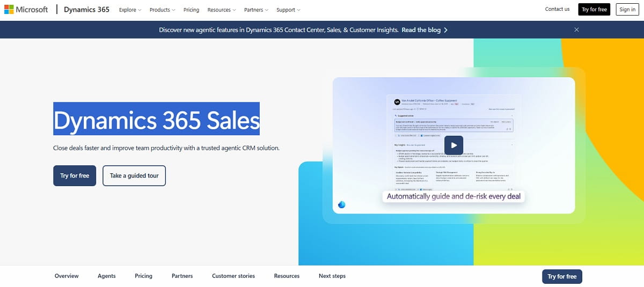Expand the Resources dropdown in top navigation
The image size is (644, 287).
pyautogui.click(x=222, y=10)
